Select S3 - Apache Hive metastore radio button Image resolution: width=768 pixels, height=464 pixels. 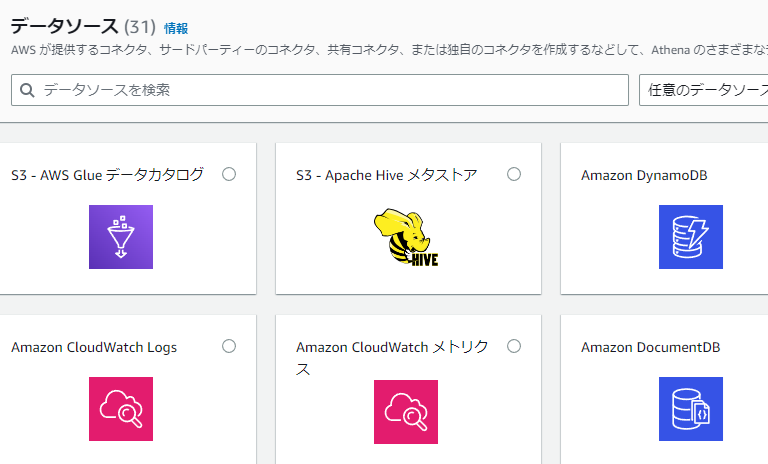pyautogui.click(x=514, y=174)
